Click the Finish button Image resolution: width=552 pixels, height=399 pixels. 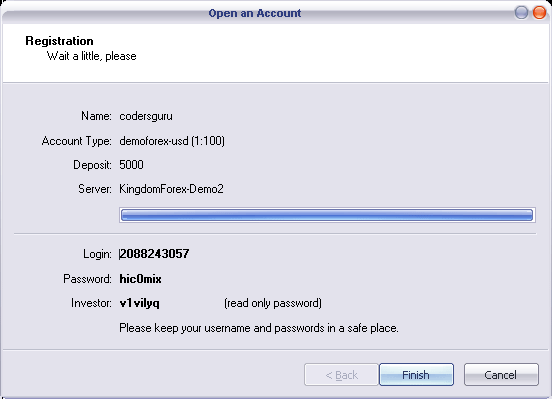tap(416, 375)
